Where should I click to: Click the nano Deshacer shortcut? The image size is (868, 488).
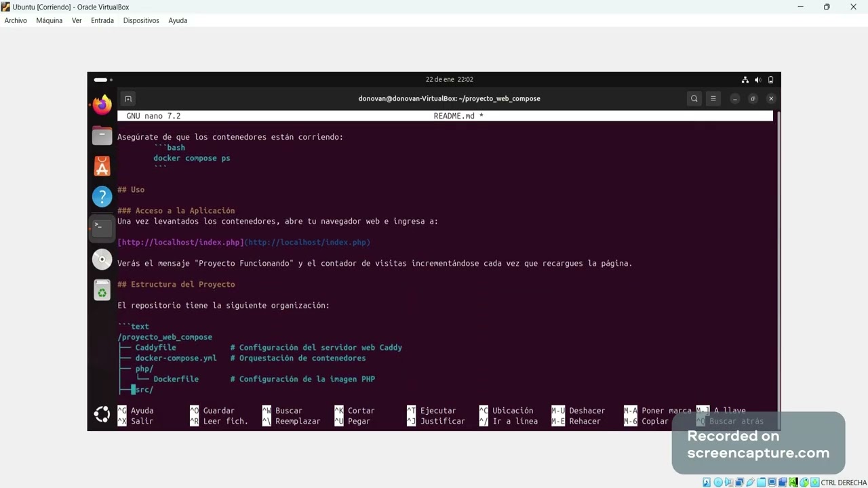578,411
